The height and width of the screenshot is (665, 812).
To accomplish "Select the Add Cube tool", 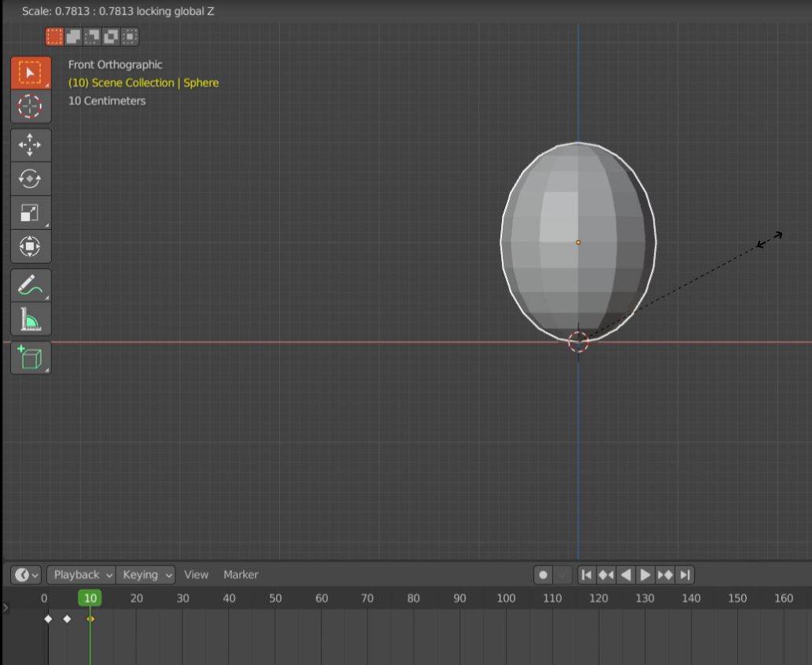I will pos(30,357).
